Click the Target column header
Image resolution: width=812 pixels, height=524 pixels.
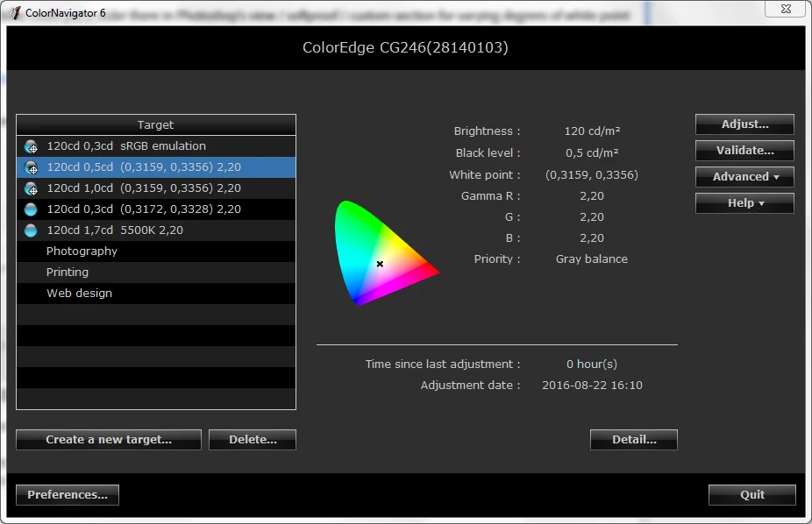pyautogui.click(x=156, y=125)
